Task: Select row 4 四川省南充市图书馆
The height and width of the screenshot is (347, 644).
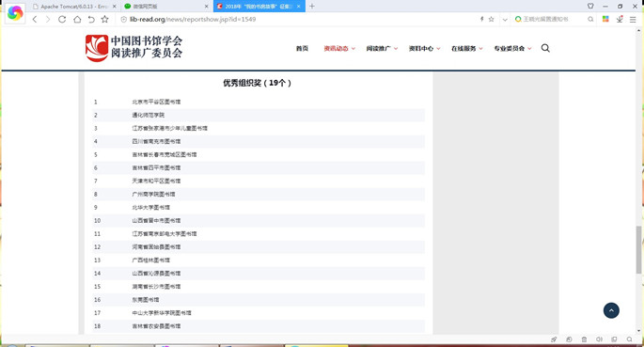Action: (x=259, y=141)
